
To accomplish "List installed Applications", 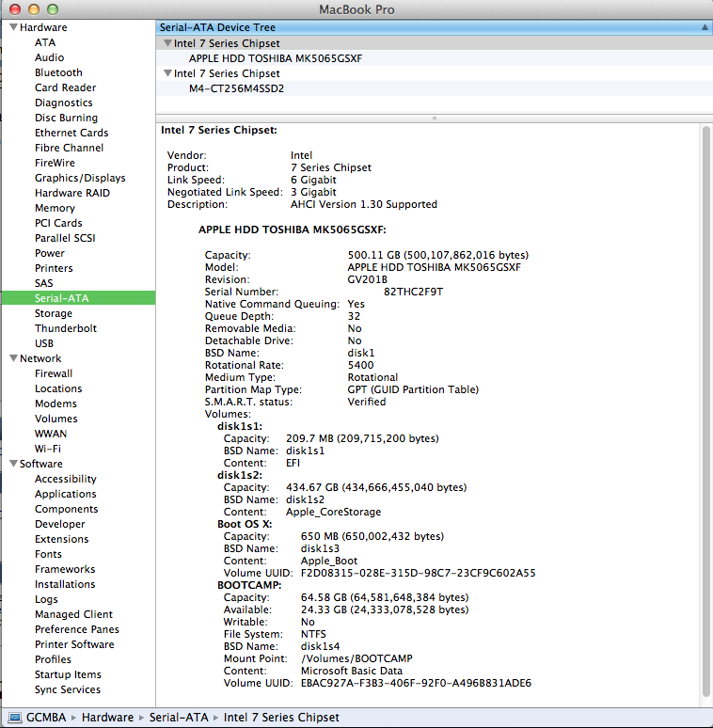I will [66, 494].
